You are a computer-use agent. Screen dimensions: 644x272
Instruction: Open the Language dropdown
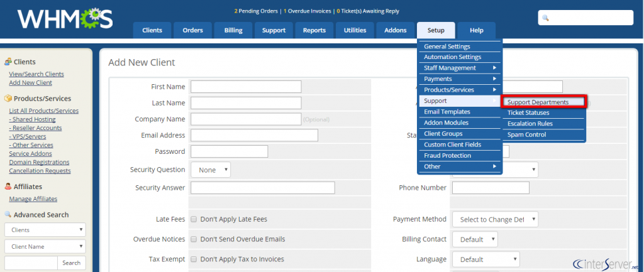pyautogui.click(x=486, y=259)
